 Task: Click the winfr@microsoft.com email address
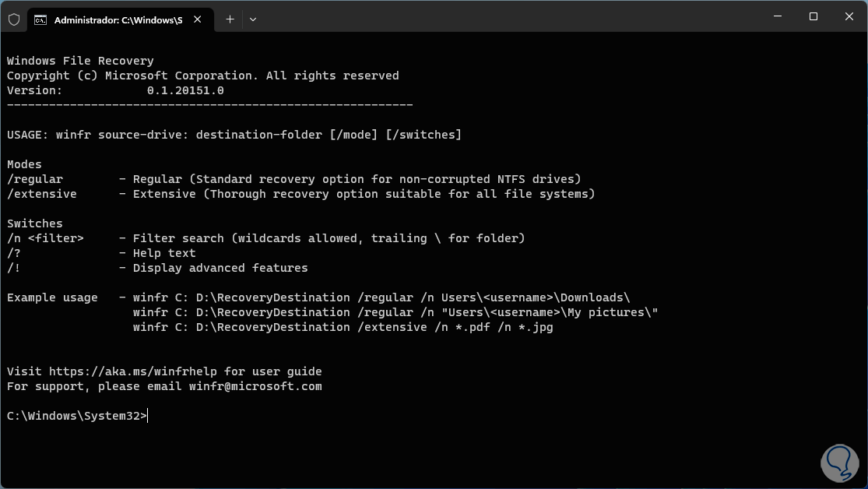255,386
